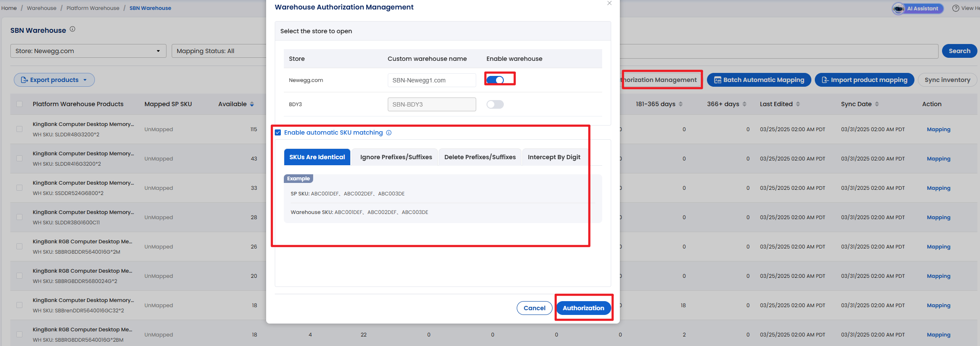Toggle Enable warehouse switch for BDY3
This screenshot has height=346, width=980.
point(495,104)
